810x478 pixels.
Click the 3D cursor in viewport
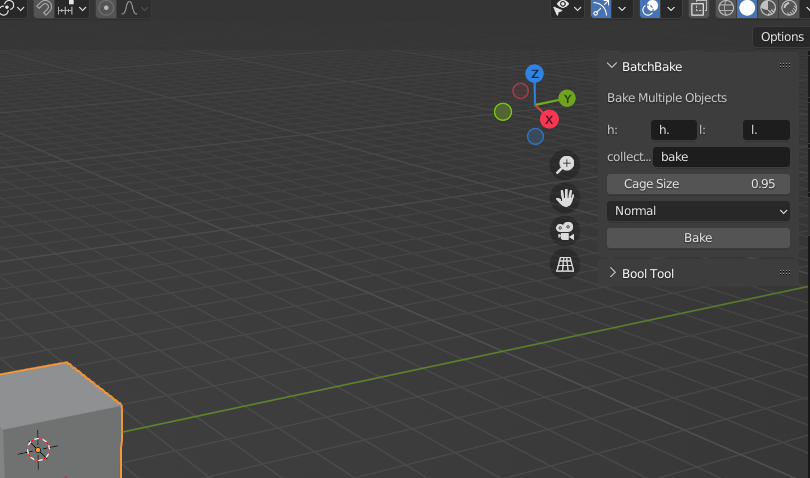point(38,449)
